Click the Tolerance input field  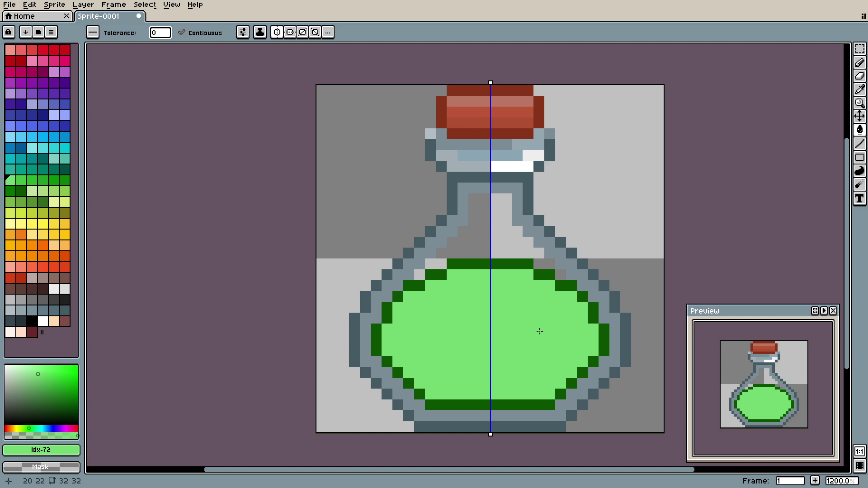(160, 33)
